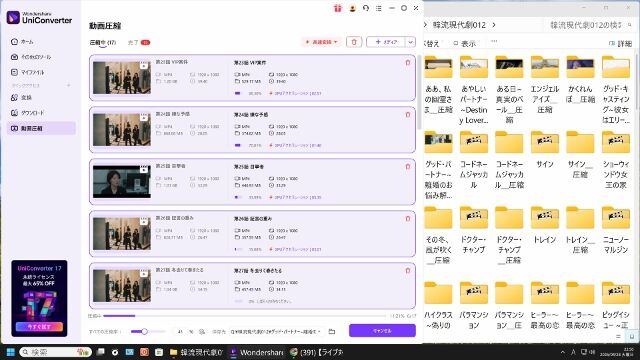Open the Windows Start menu
The image size is (640, 360).
click(11, 352)
